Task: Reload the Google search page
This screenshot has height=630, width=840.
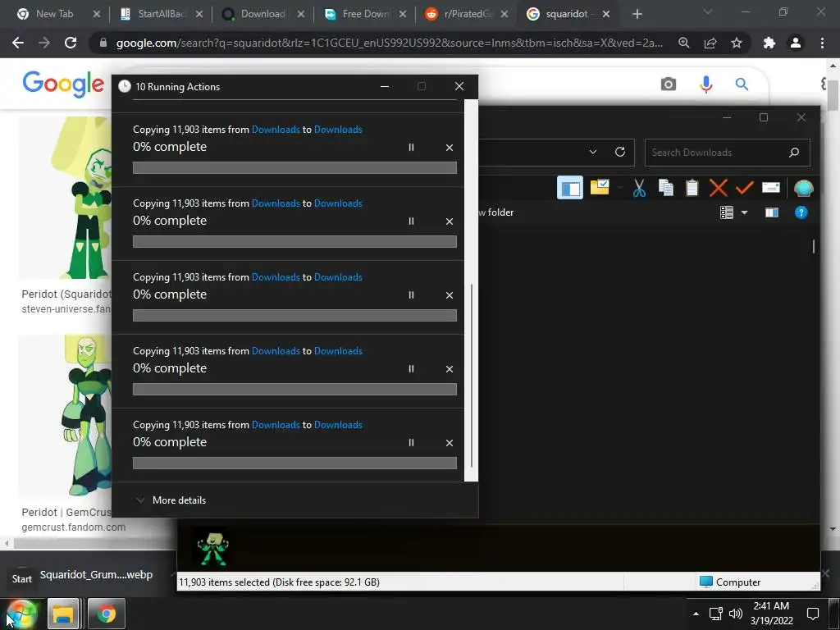Action: pyautogui.click(x=71, y=43)
